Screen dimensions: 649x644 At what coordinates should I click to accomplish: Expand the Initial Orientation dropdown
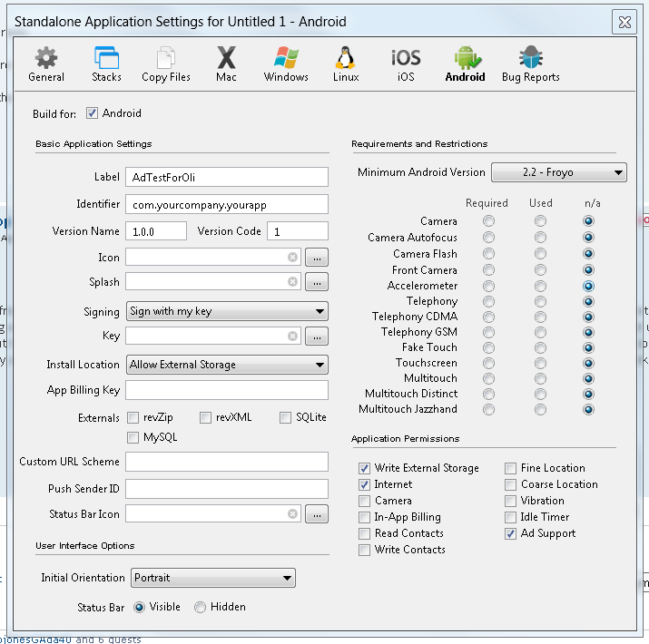(211, 578)
